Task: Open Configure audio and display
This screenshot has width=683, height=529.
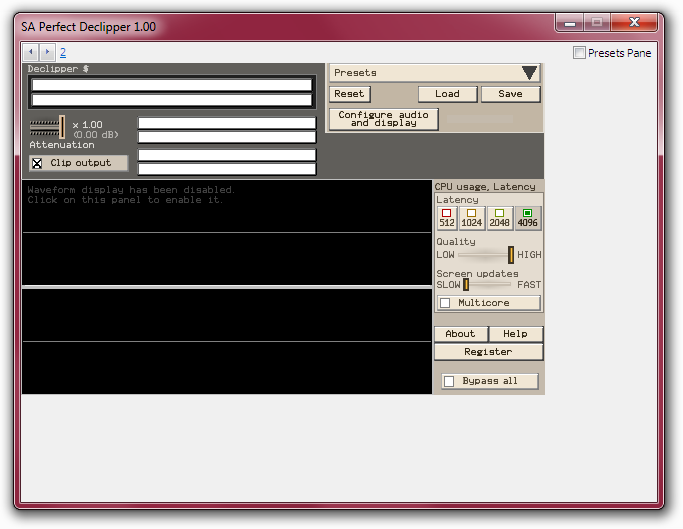Action: tap(383, 119)
